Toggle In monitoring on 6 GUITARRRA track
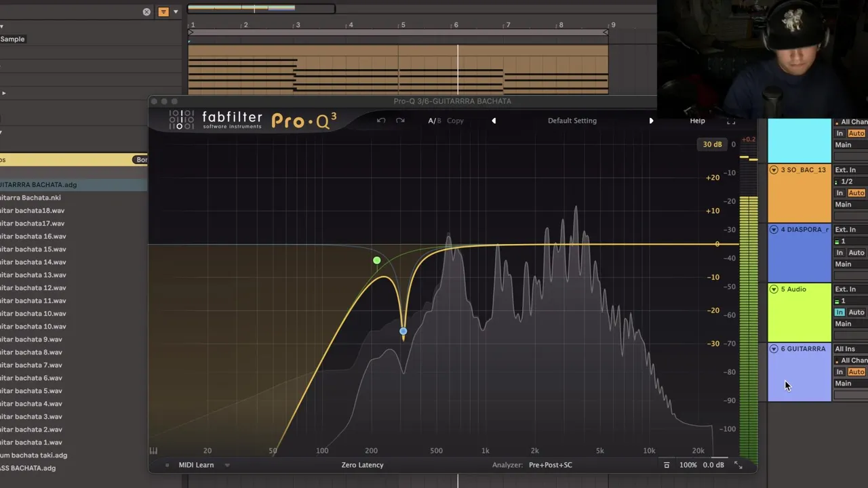The width and height of the screenshot is (868, 488). pos(840,372)
